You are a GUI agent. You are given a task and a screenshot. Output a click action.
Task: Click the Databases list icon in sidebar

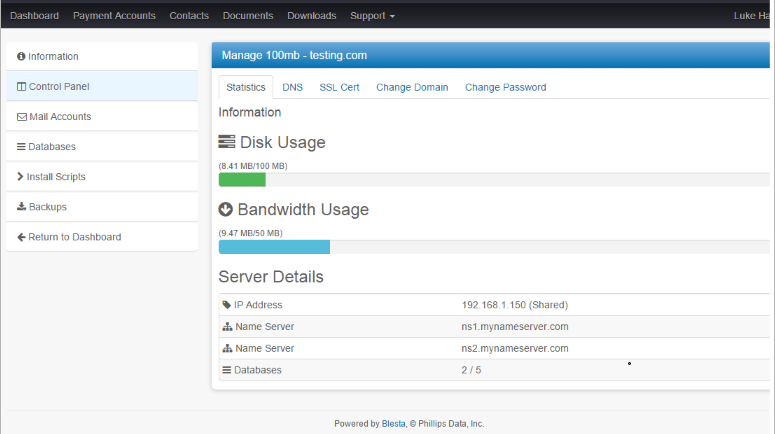point(22,147)
